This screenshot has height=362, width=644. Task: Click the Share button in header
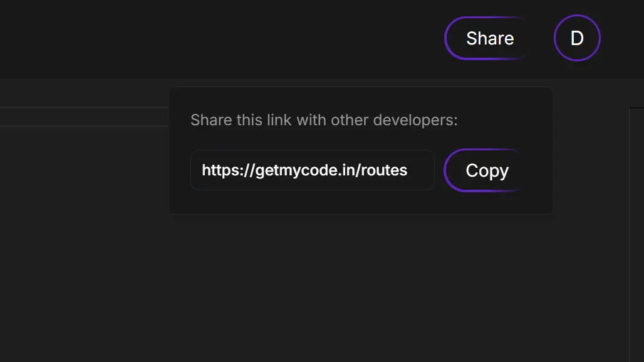tap(489, 38)
